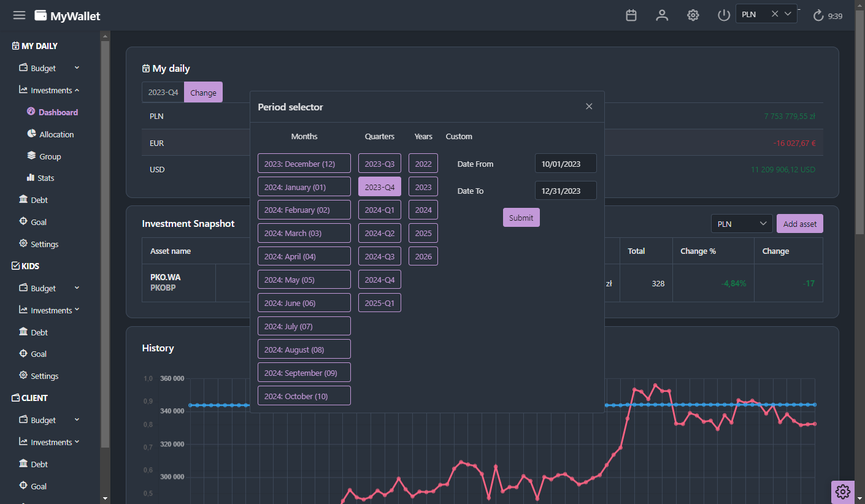Select year 2022
865x504 pixels.
pos(423,164)
